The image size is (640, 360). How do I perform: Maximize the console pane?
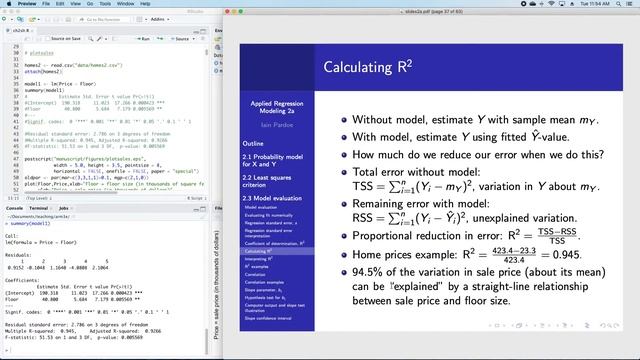[x=203, y=209]
